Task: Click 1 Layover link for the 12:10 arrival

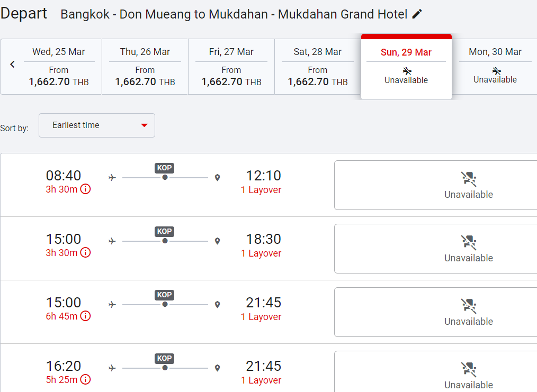Action: 261,190
